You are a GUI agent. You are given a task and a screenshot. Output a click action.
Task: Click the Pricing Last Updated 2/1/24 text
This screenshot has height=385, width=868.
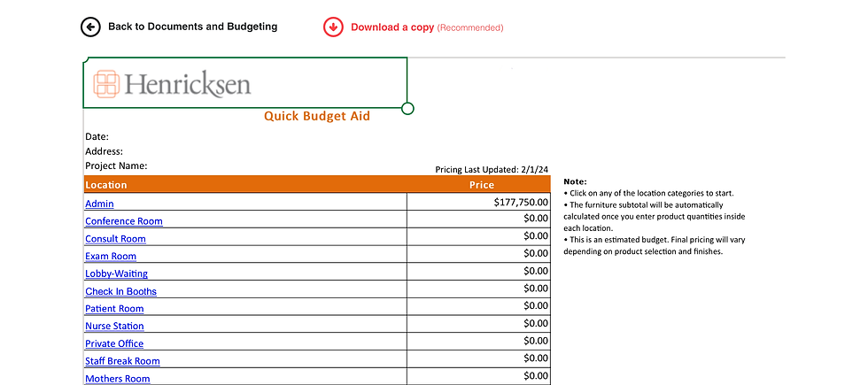click(x=492, y=169)
